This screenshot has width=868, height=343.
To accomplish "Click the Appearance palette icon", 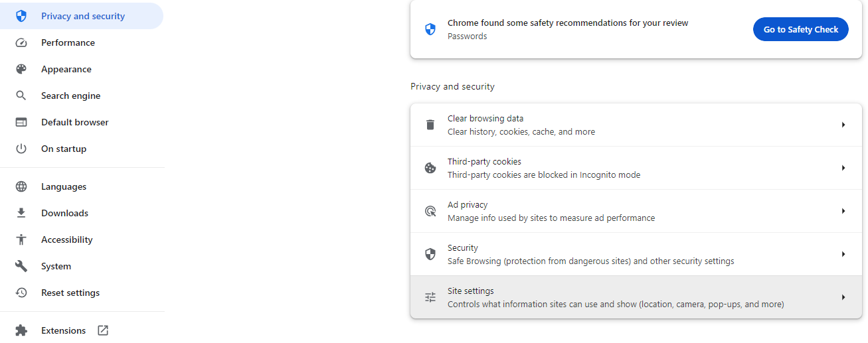I will click(21, 69).
